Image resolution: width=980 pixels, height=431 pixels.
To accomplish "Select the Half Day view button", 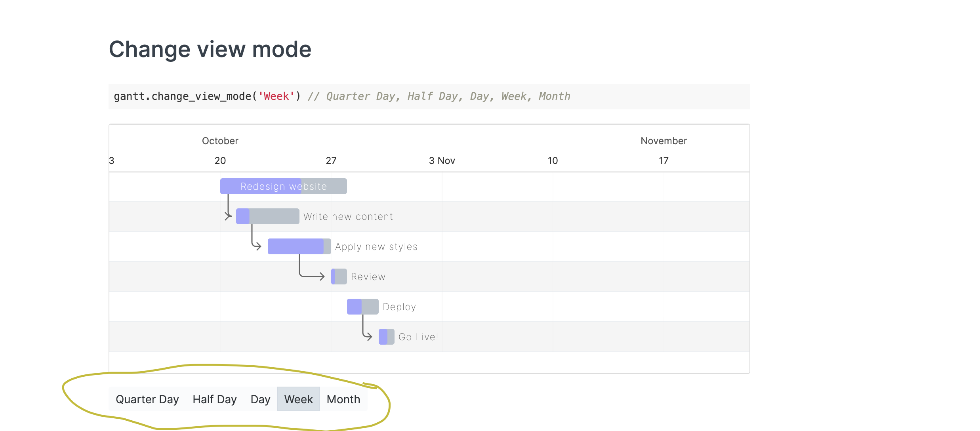I will tap(214, 399).
